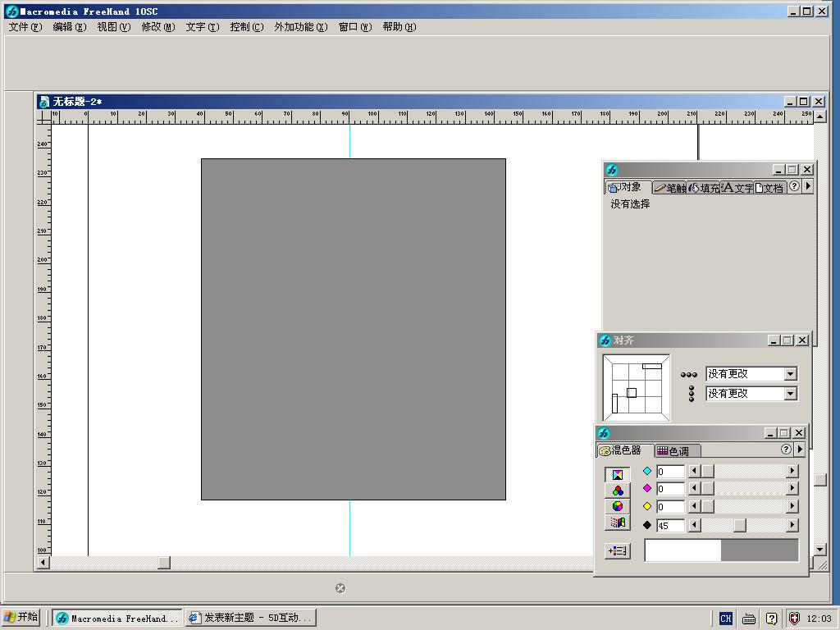Click the cyan value input field

coord(670,472)
